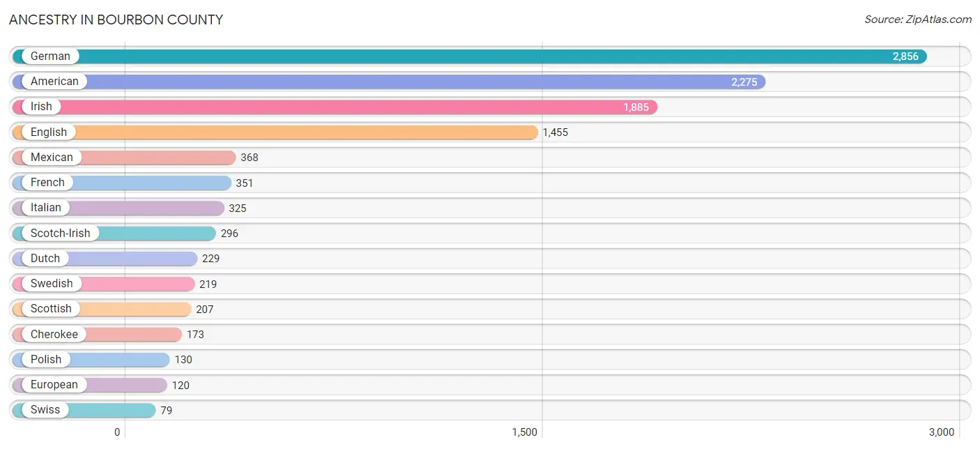Click the Swiss ancestry bar

(84, 410)
